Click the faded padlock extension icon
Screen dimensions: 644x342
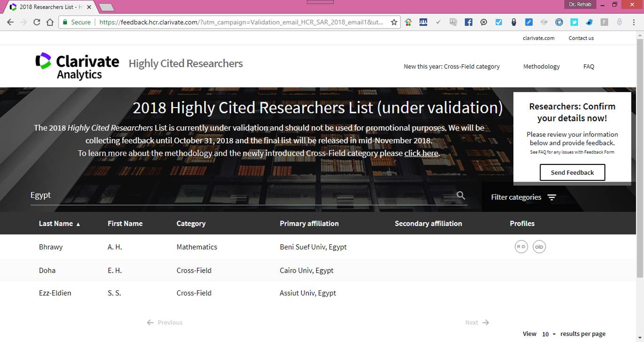coord(619,22)
